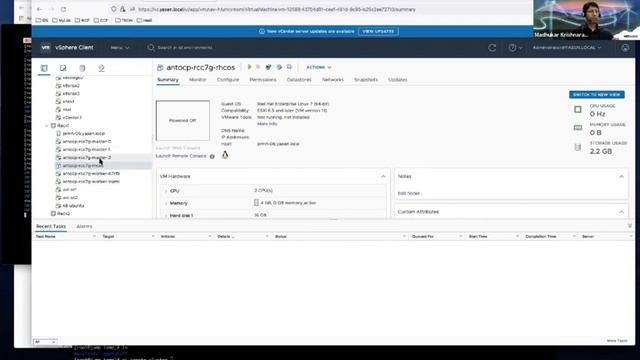Viewport: 640px width, 360px height.
Task: Click the View Updates button
Action: [378, 31]
